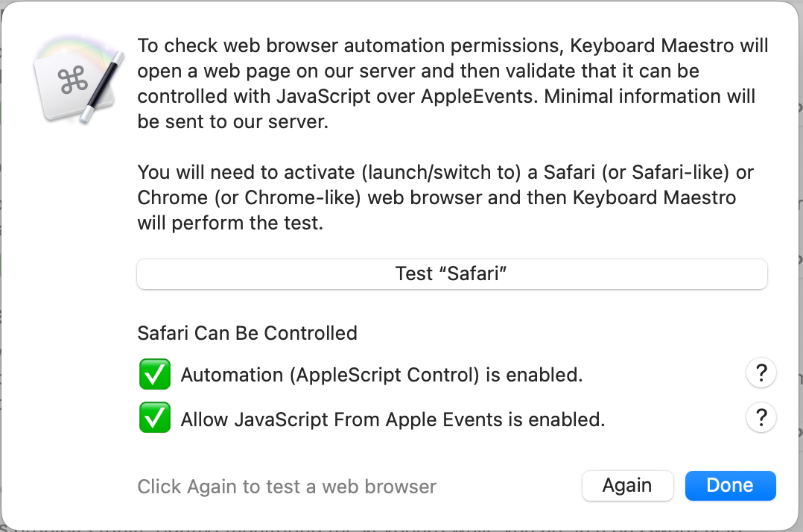
Task: Select the "Allow JavaScript From Apple Events is enabled" text
Action: 393,420
